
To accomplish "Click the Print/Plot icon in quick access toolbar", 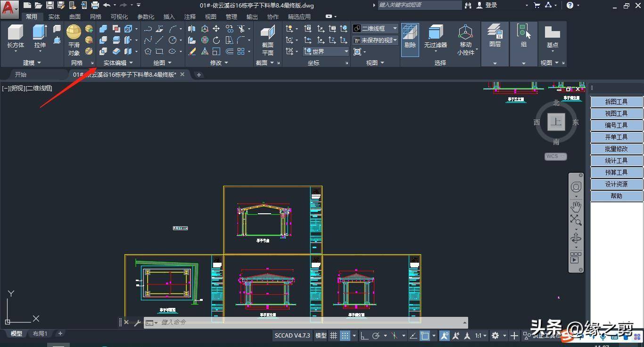I will pos(95,5).
